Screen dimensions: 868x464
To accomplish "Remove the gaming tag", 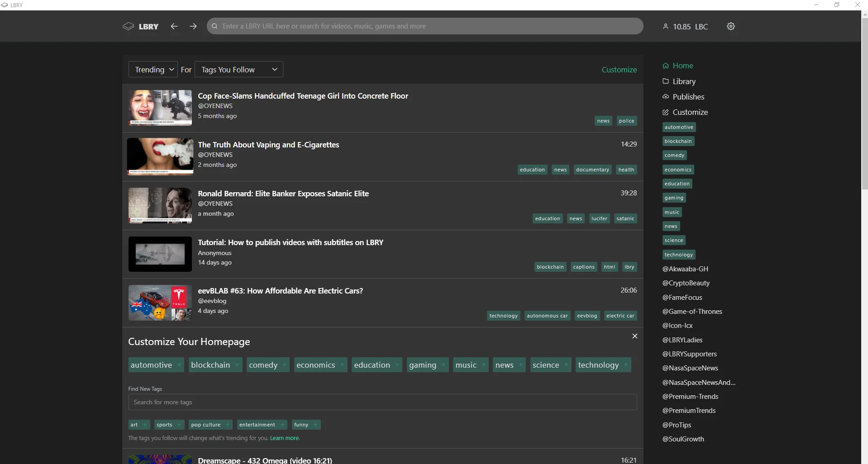I will click(x=444, y=365).
